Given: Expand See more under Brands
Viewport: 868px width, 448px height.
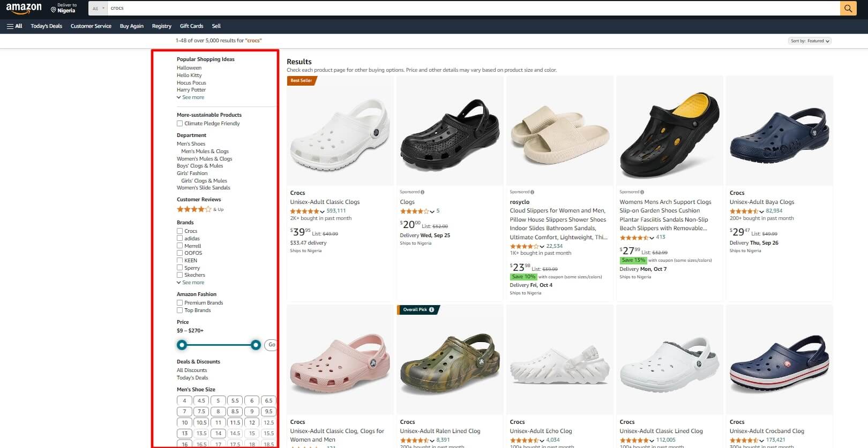Looking at the screenshot, I should [193, 283].
